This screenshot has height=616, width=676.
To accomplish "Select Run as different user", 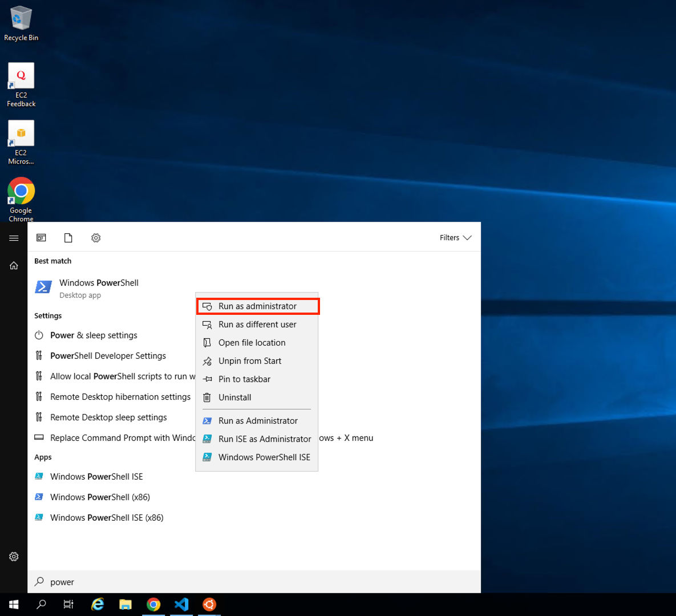I will click(257, 325).
